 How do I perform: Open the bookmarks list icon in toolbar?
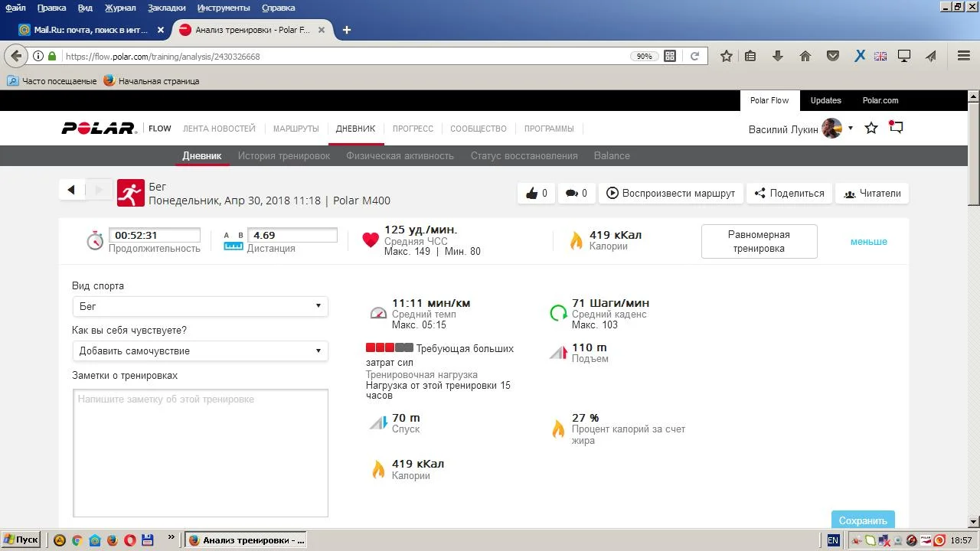[x=750, y=56]
